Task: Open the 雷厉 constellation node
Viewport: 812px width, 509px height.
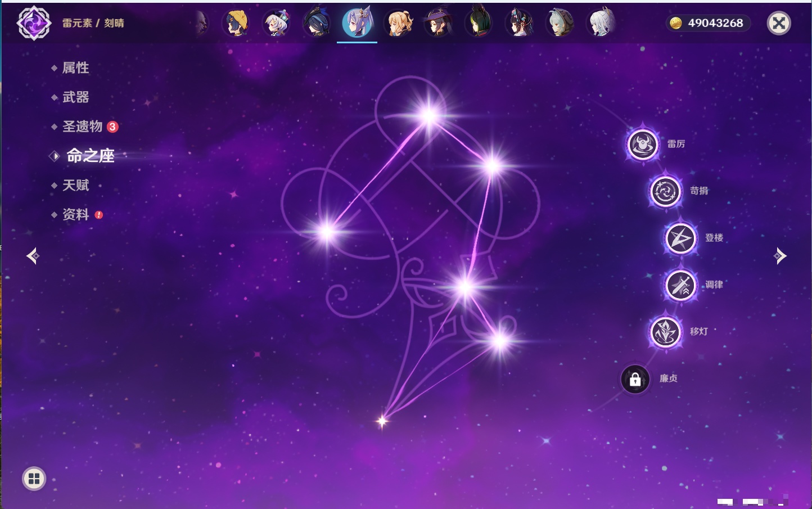Action: pyautogui.click(x=643, y=145)
